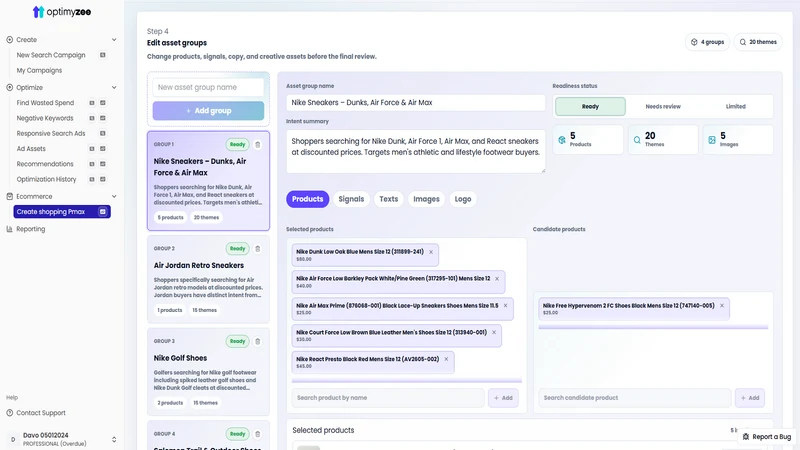Click the selected products horizontal scrollbar
The height and width of the screenshot is (450, 800).
click(x=407, y=381)
